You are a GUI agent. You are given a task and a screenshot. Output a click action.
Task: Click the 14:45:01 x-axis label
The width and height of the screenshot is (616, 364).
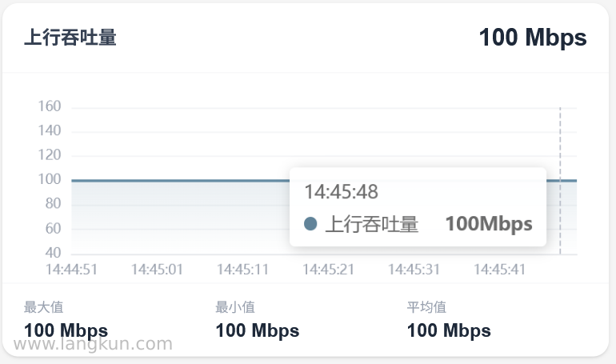(157, 270)
